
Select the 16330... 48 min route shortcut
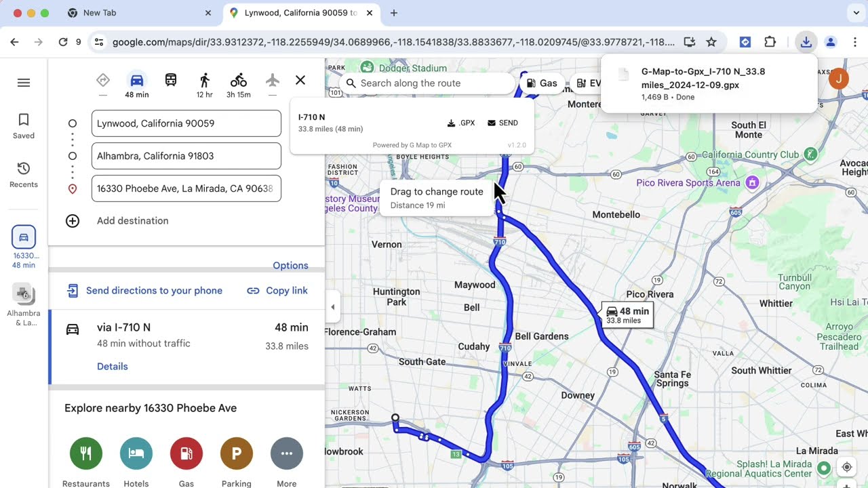(x=24, y=247)
